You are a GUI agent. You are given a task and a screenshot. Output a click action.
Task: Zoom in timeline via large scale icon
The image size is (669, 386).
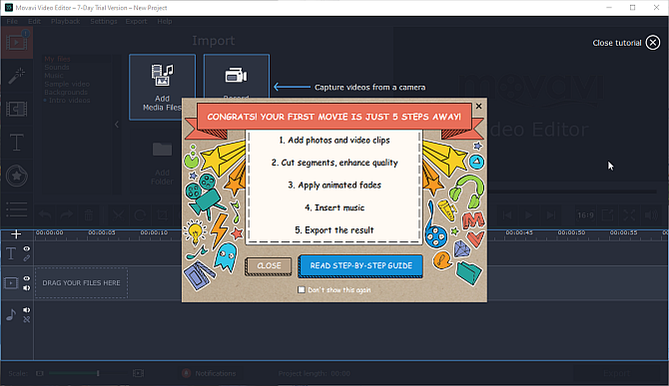pyautogui.click(x=138, y=373)
